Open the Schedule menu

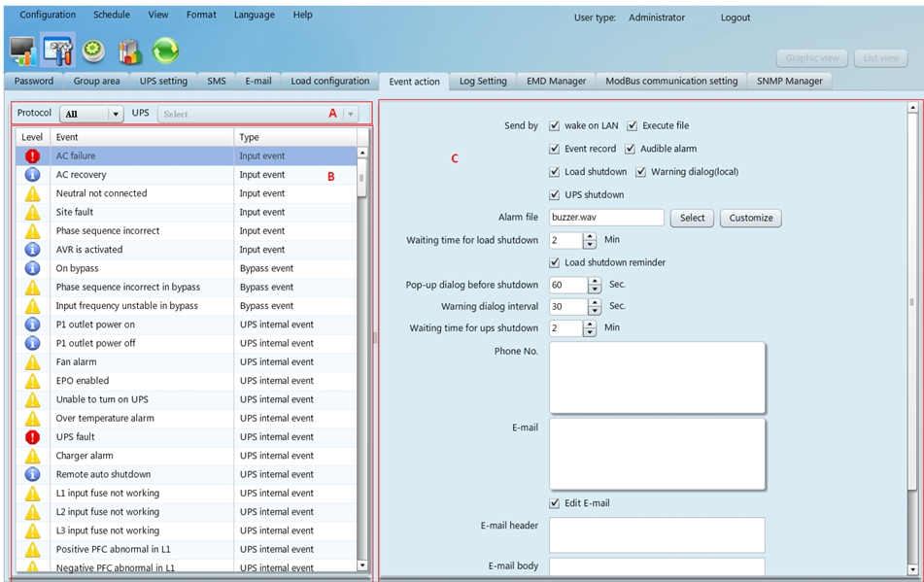[112, 15]
